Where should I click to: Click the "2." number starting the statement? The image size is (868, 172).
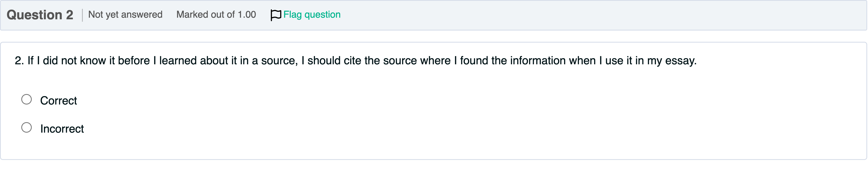pyautogui.click(x=19, y=61)
